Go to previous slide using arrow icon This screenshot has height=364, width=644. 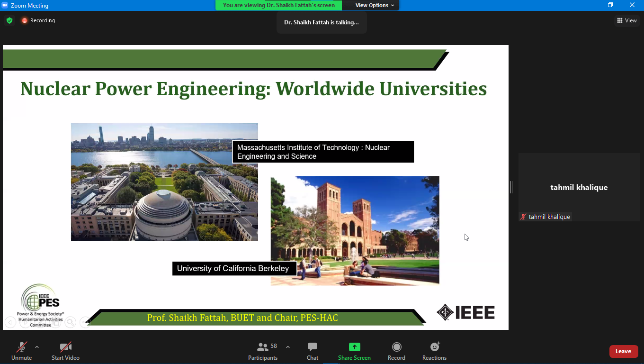click(x=10, y=322)
